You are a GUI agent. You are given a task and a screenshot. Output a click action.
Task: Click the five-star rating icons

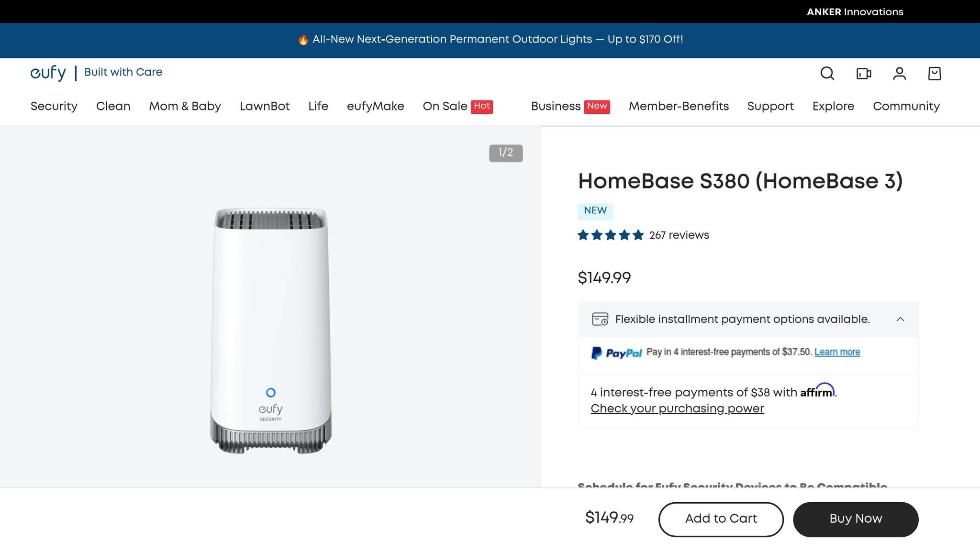[x=610, y=235]
